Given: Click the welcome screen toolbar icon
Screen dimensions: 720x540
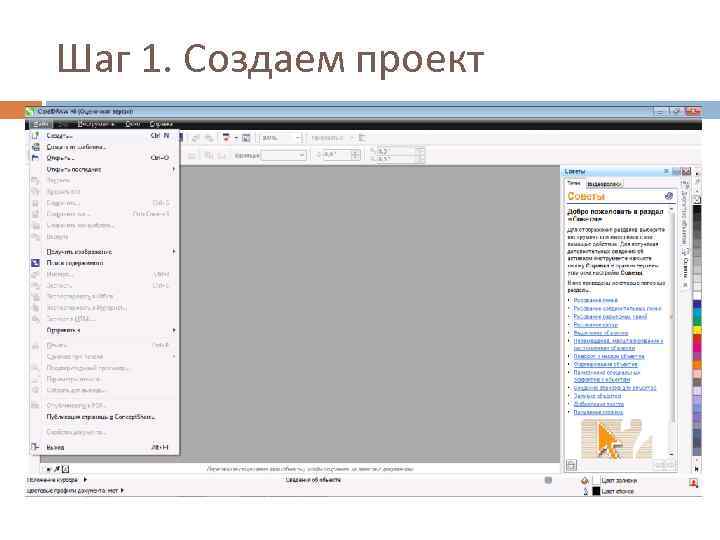Looking at the screenshot, I should (246, 138).
